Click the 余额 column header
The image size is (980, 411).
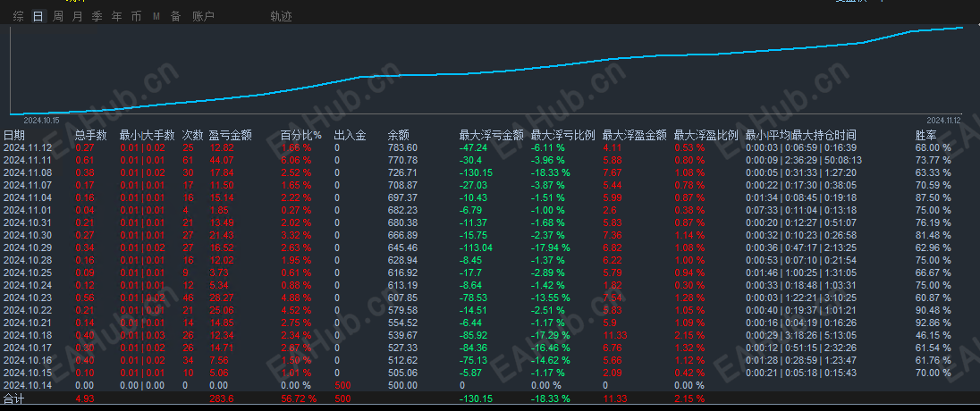click(x=399, y=135)
